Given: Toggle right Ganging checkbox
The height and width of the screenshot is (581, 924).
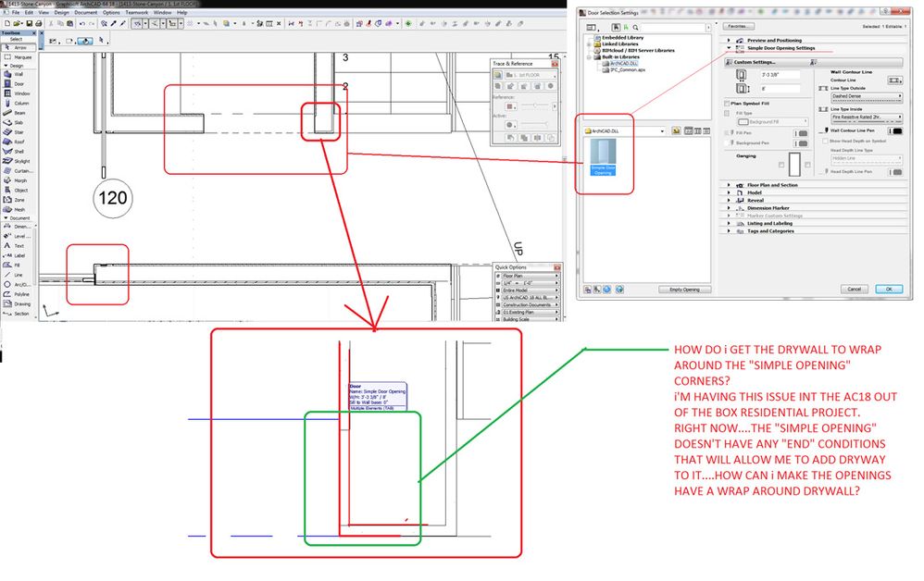Looking at the screenshot, I should pos(807,165).
